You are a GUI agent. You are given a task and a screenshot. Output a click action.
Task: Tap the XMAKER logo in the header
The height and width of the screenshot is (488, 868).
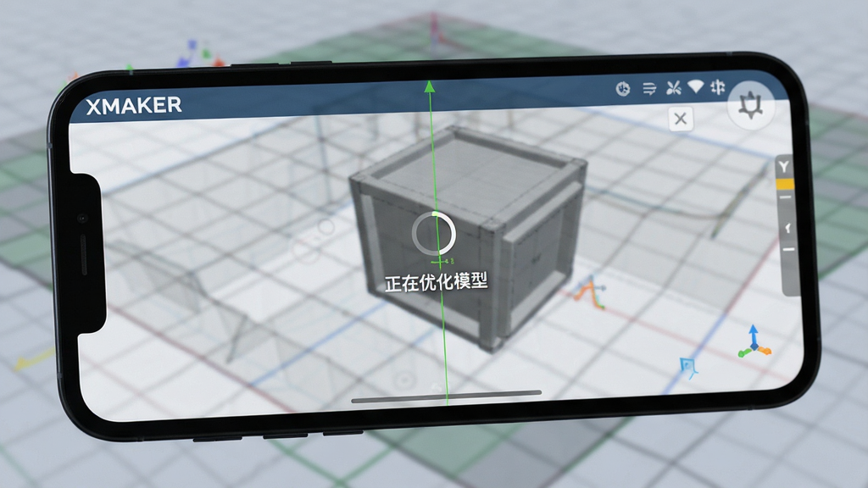pos(133,105)
